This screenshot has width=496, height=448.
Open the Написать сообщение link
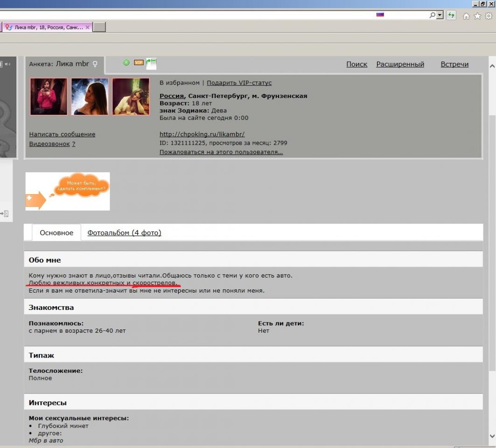coord(62,134)
